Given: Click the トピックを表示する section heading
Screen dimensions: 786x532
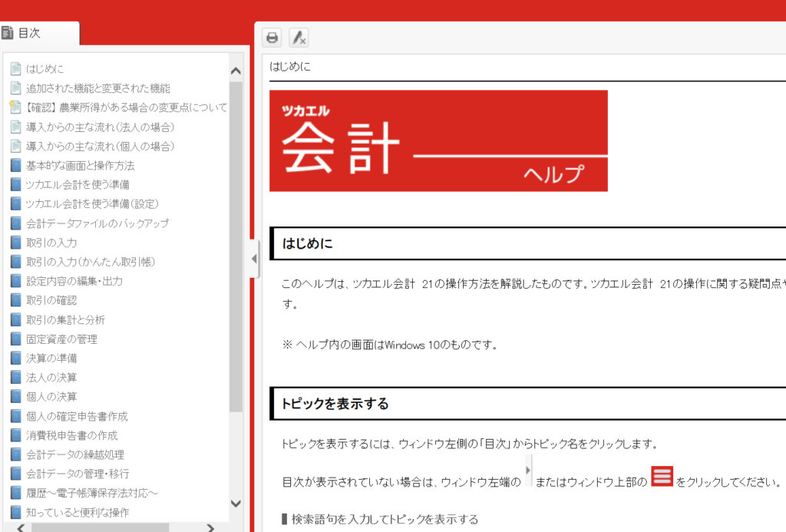Looking at the screenshot, I should point(335,404).
